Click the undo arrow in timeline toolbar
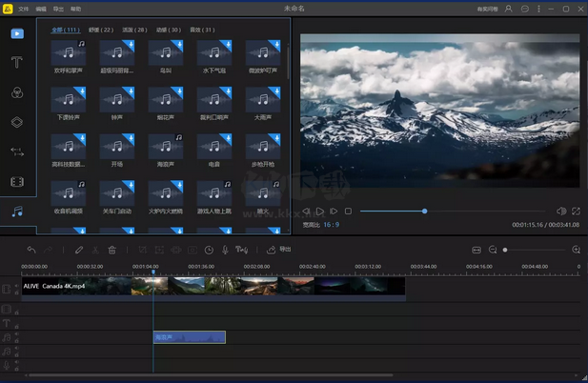The height and width of the screenshot is (383, 588). [30, 250]
